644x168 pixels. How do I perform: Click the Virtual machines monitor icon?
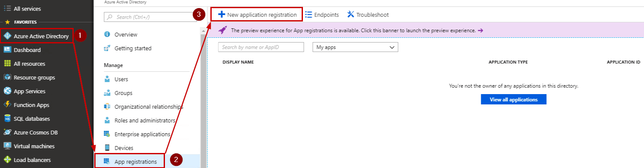coord(7,146)
